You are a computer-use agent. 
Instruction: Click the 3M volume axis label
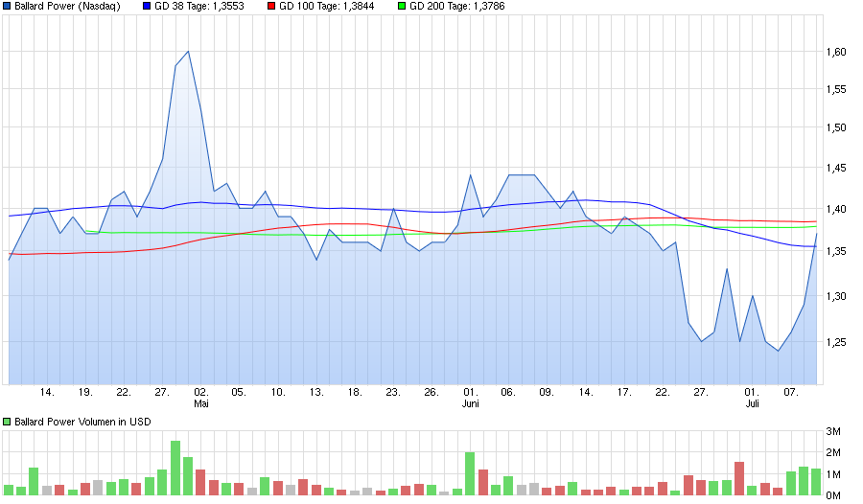pyautogui.click(x=833, y=432)
